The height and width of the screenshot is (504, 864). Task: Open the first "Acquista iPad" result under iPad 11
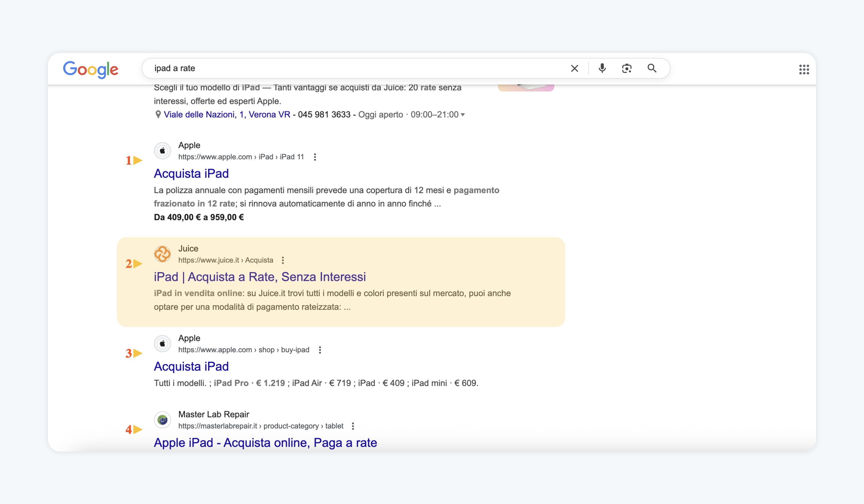pos(191,173)
